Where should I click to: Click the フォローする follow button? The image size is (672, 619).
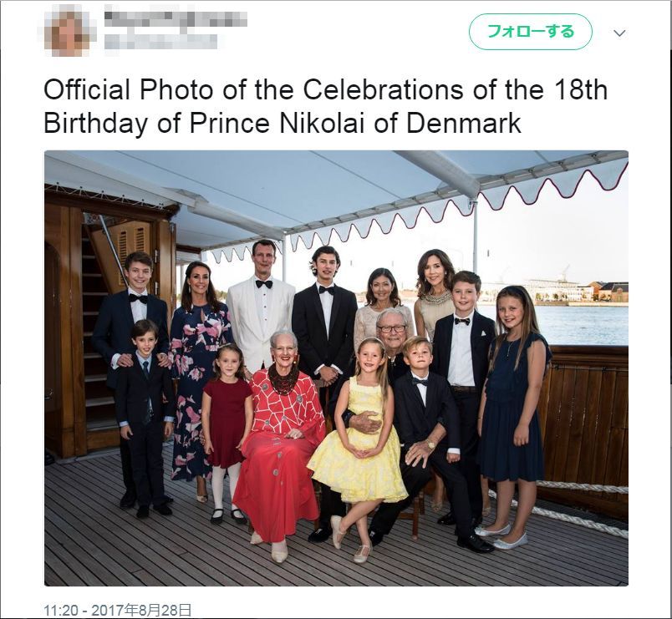click(x=531, y=32)
